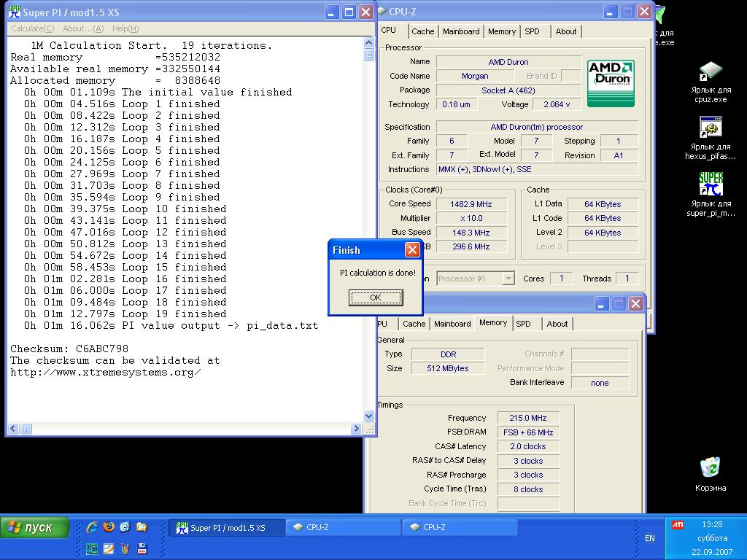Switch to About tab in top CPU-Z

pos(566,31)
